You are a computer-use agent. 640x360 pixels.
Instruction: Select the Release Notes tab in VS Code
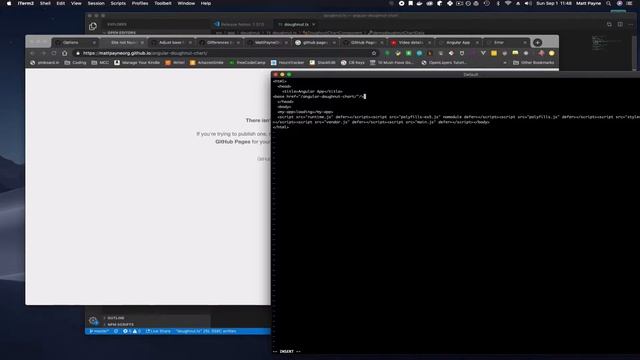pos(242,24)
